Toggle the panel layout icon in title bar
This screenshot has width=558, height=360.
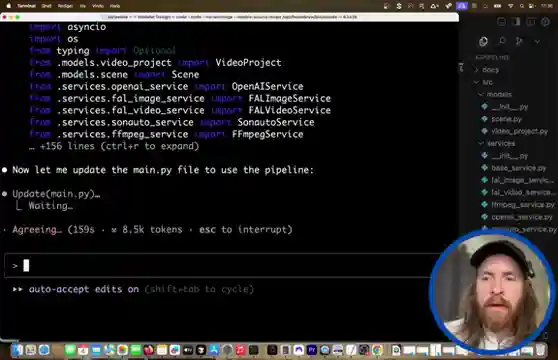(516, 22)
